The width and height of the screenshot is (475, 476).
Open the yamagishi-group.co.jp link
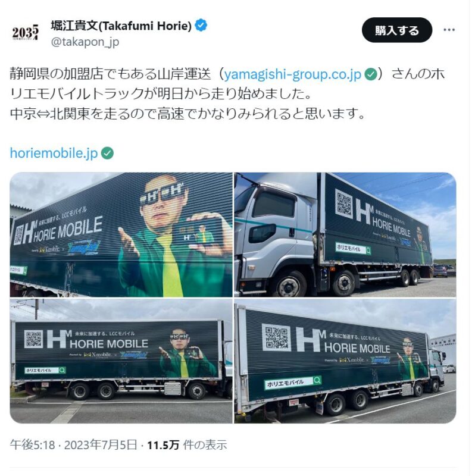292,74
